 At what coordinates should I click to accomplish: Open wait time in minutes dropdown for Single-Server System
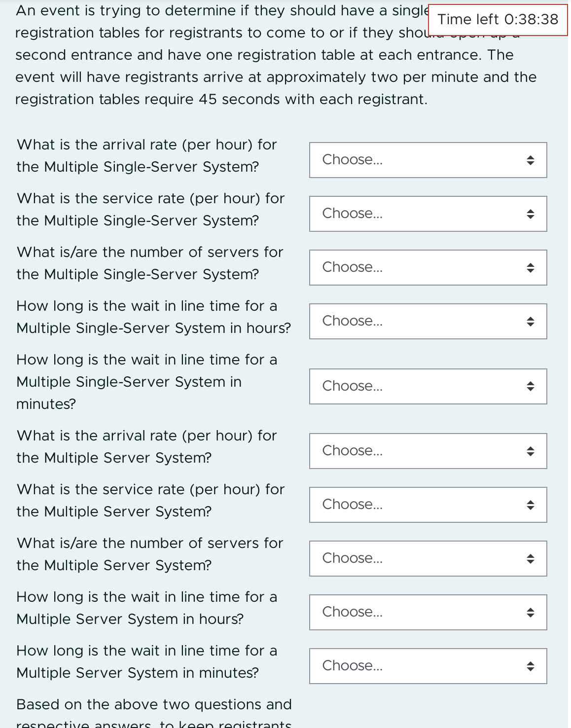(x=427, y=386)
